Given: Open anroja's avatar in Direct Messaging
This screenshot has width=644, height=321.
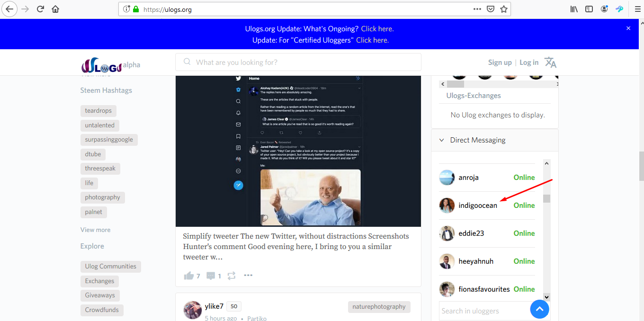Looking at the screenshot, I should (x=447, y=178).
